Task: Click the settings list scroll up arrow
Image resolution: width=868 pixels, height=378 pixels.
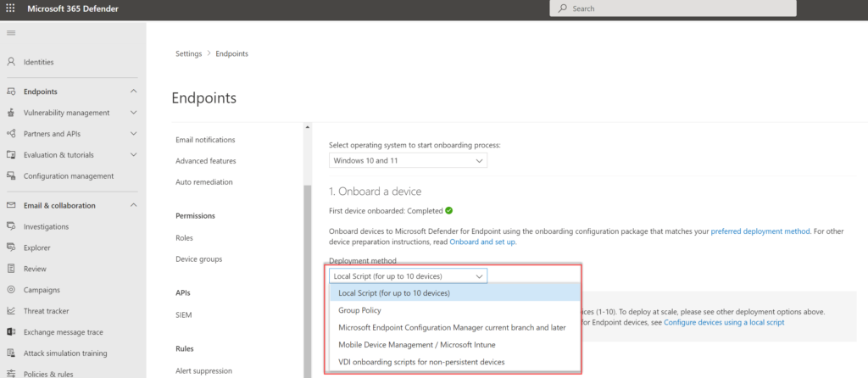Action: coord(308,127)
